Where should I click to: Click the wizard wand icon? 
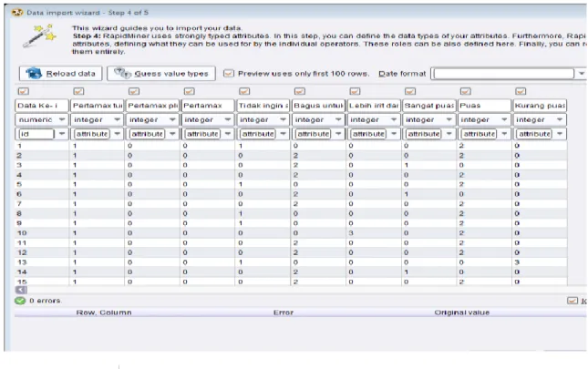coord(39,36)
